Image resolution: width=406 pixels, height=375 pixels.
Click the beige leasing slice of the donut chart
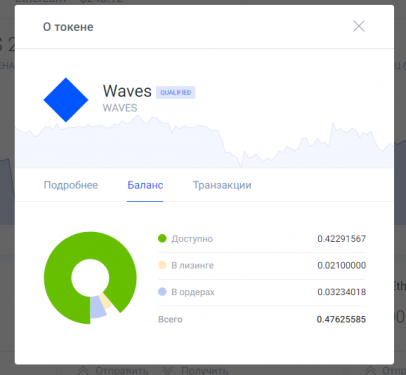tap(107, 301)
